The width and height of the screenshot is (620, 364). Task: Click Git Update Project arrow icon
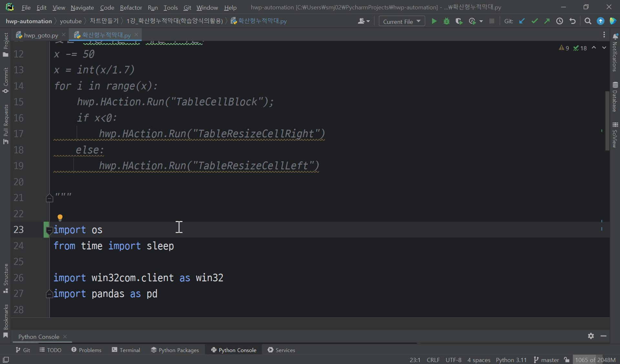tap(522, 21)
